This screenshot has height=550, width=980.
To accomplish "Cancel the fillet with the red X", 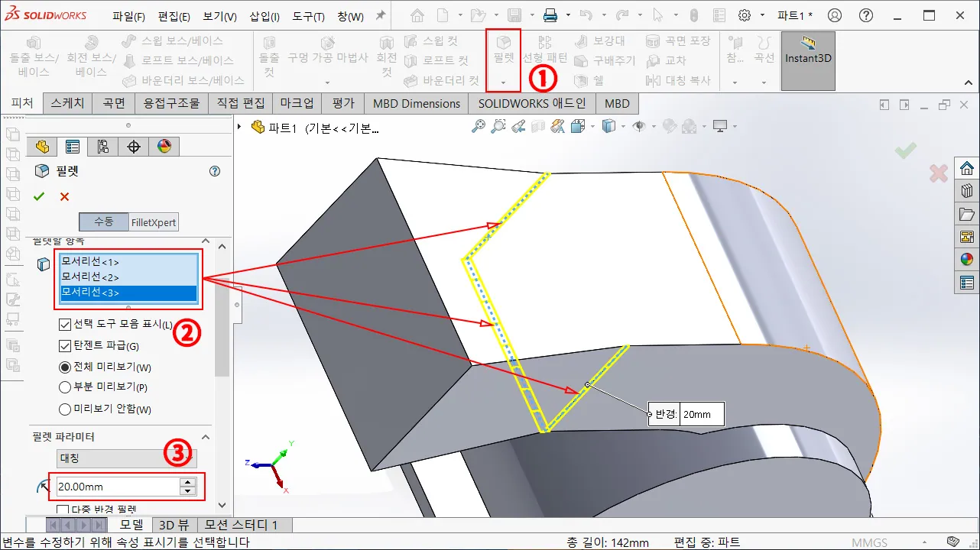I will coord(64,196).
